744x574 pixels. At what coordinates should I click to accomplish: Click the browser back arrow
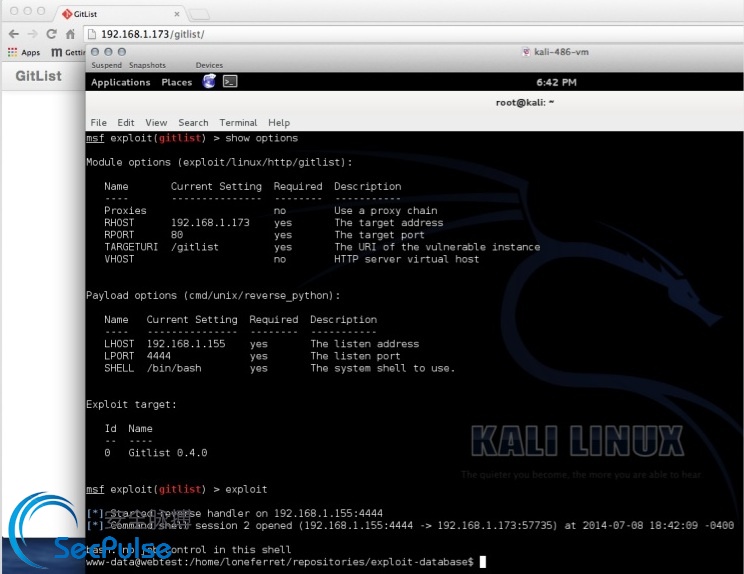[14, 34]
